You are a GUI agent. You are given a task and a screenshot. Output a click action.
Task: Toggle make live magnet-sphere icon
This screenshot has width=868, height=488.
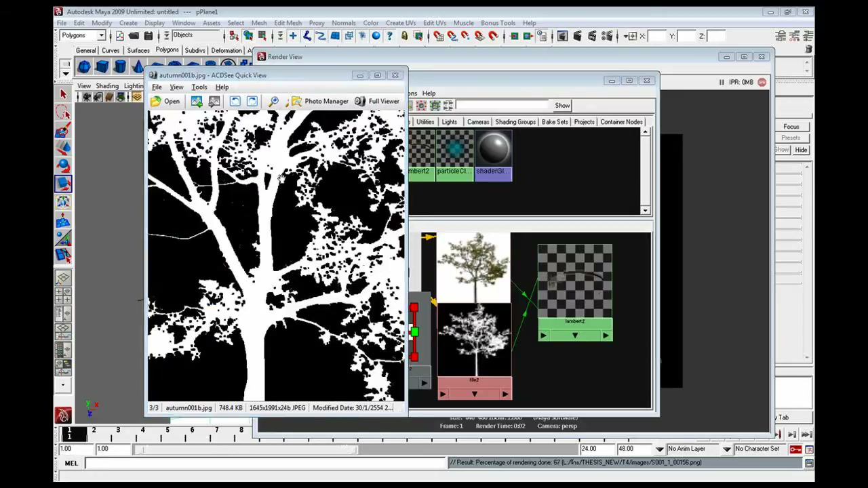coord(493,36)
